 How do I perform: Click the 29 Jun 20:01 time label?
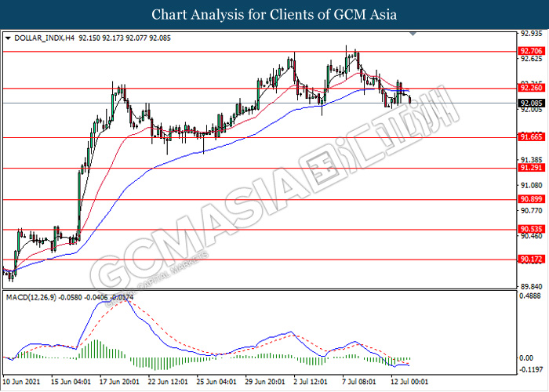[x=265, y=382]
